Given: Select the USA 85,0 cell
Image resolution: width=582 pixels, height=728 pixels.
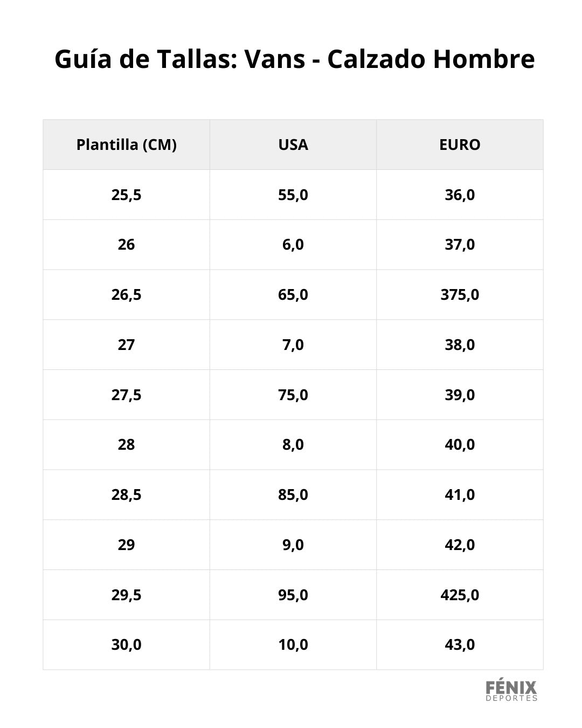Looking at the screenshot, I should tap(293, 495).
